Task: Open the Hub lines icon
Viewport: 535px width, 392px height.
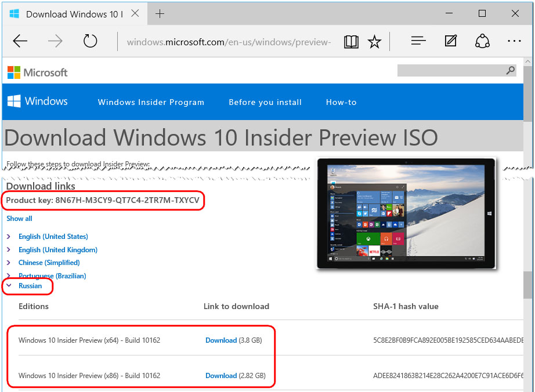Action: point(418,41)
